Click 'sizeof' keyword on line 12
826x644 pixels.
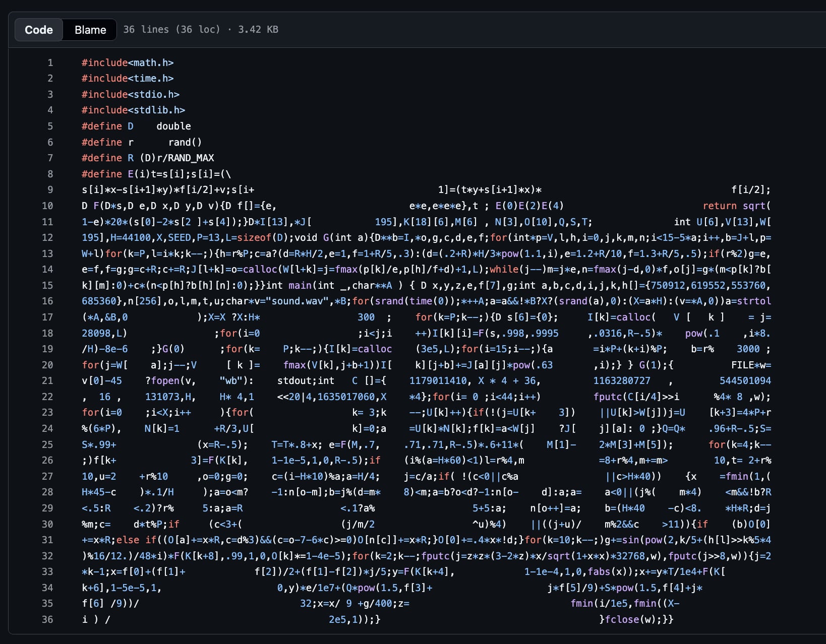pos(254,237)
